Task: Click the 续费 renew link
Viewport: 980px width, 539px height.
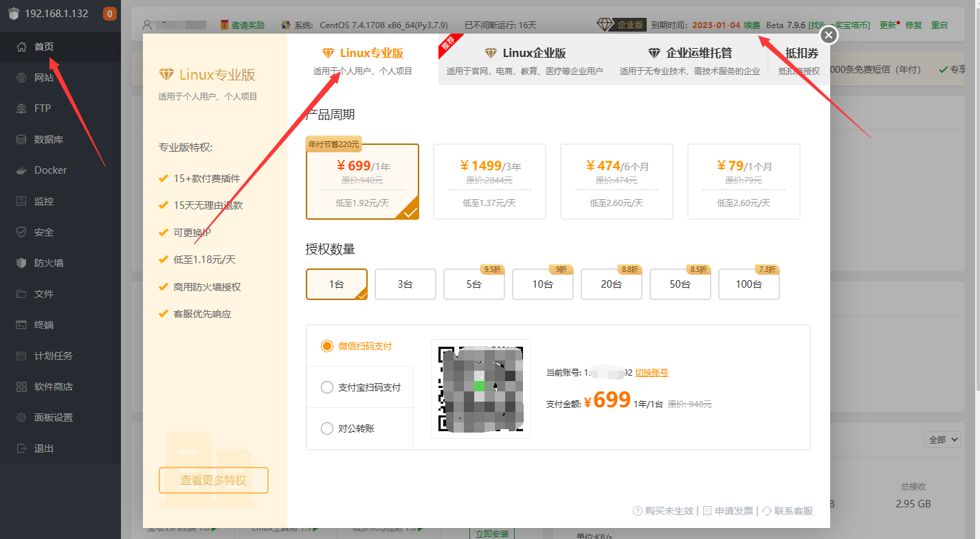Action: (x=752, y=25)
